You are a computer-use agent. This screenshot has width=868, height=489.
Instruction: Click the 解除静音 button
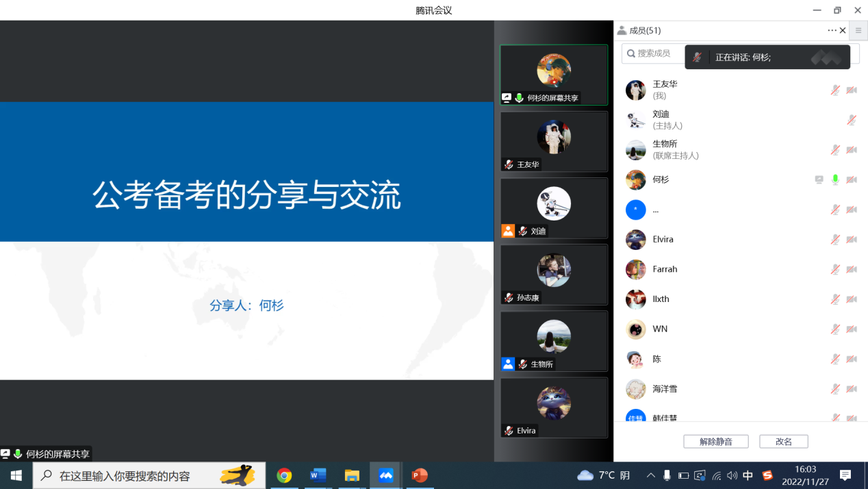click(x=715, y=442)
